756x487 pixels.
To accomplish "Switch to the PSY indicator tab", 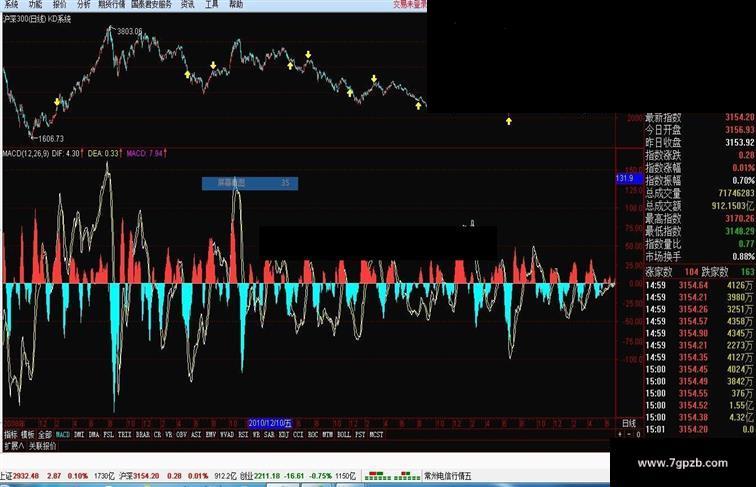I will click(360, 434).
